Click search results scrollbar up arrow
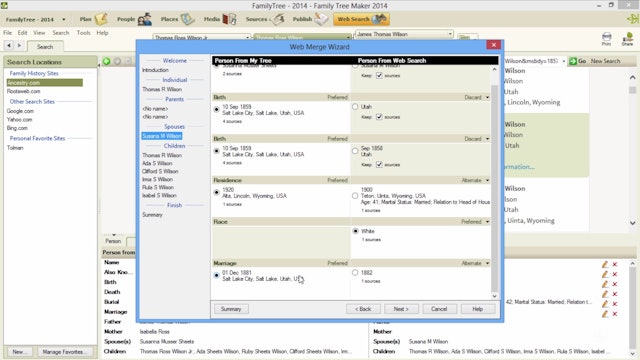Viewport: 640px width, 360px height. point(632,77)
